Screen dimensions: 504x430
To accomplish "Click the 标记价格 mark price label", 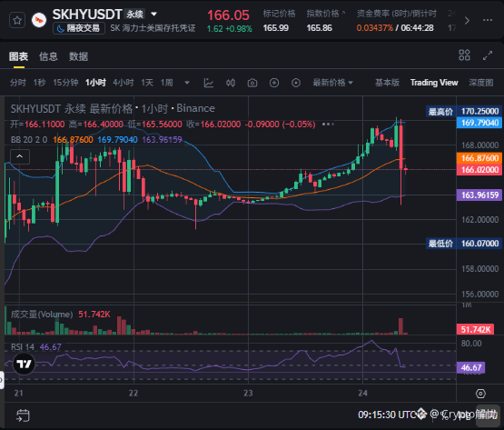I will [x=279, y=14].
